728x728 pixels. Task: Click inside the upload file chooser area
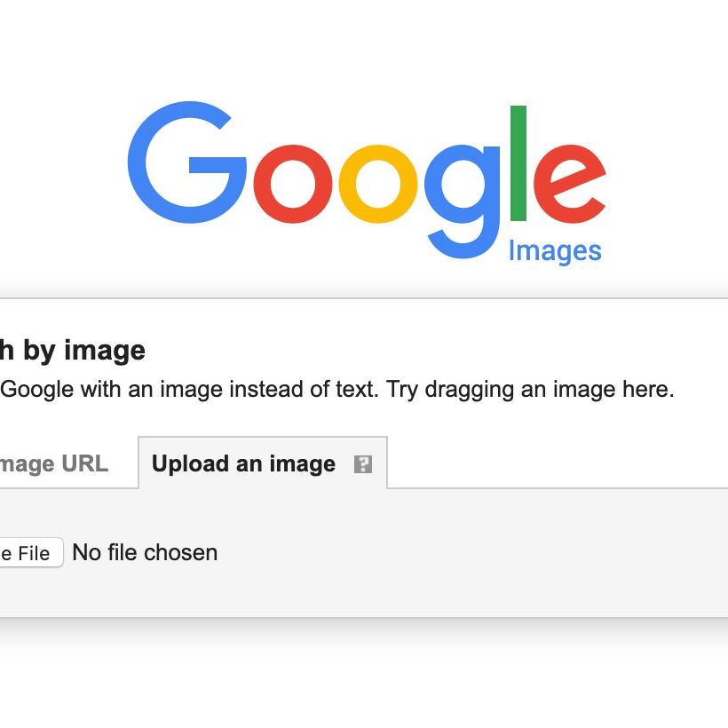(x=107, y=553)
